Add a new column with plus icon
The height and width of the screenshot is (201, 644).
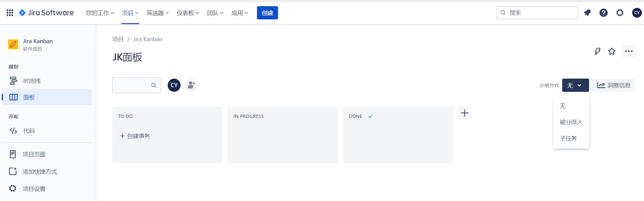click(x=464, y=113)
